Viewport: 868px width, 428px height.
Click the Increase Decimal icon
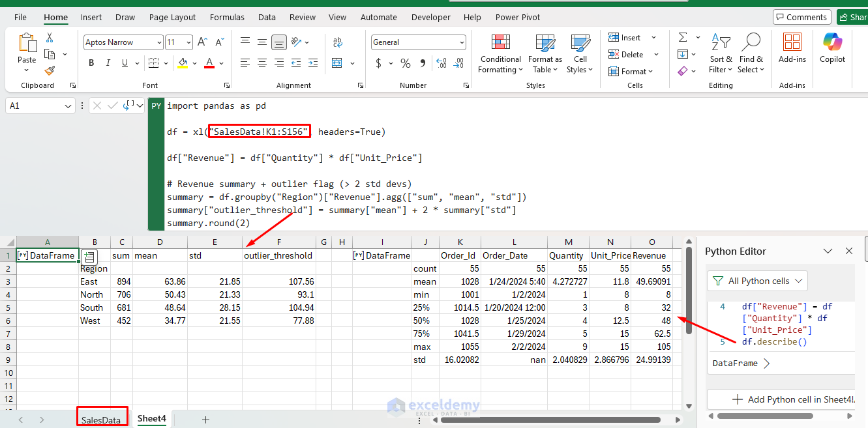pyautogui.click(x=441, y=63)
